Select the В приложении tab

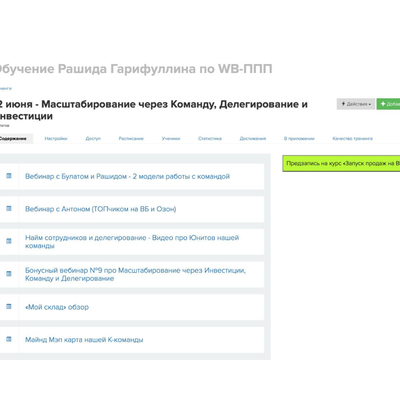(x=299, y=138)
